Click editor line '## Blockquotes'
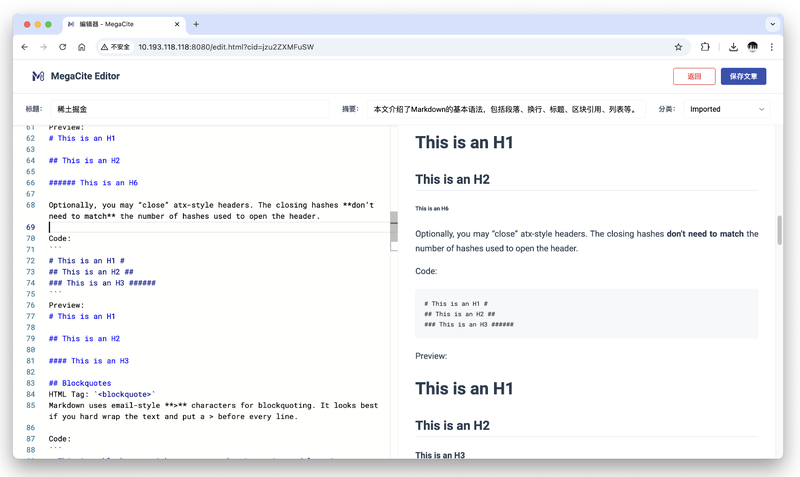Image resolution: width=800 pixels, height=477 pixels. click(x=80, y=383)
